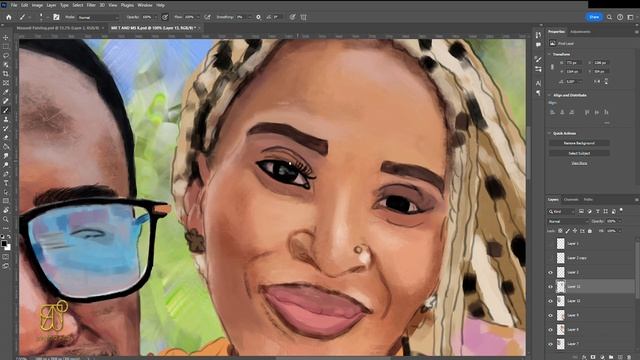The image size is (640, 360).
Task: Open smoothing options gear
Action: tap(258, 17)
